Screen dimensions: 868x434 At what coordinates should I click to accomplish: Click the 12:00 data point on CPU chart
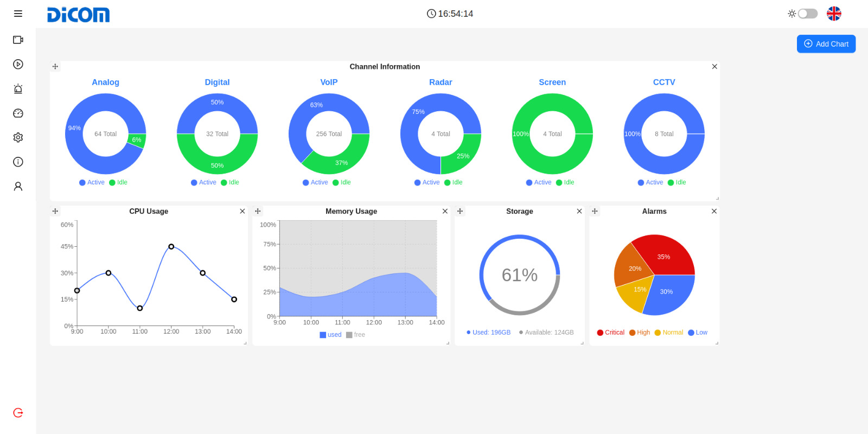tap(171, 246)
